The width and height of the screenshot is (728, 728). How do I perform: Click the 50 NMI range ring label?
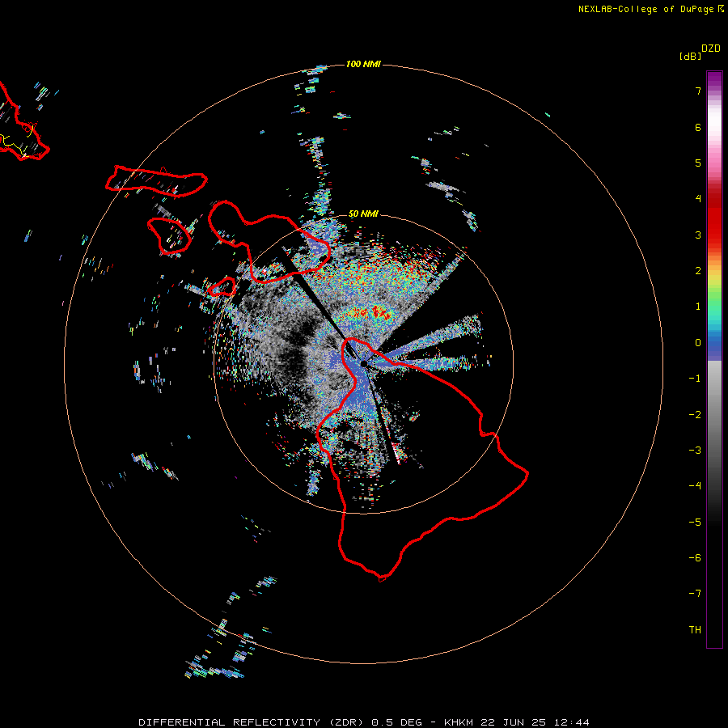(363, 214)
